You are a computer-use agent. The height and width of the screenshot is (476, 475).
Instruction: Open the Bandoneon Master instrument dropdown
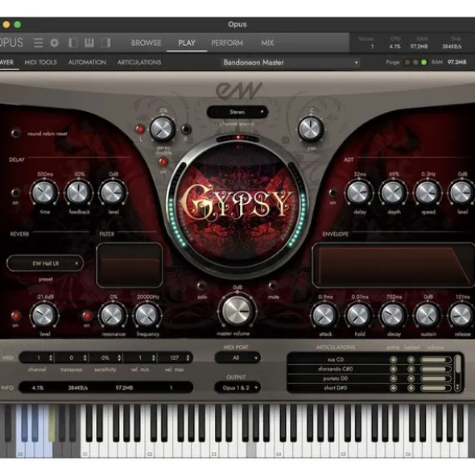(x=290, y=63)
